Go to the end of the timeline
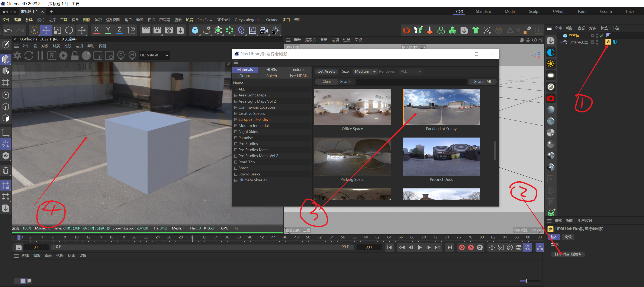Viewport: 644px width, 287px height. coord(450,247)
